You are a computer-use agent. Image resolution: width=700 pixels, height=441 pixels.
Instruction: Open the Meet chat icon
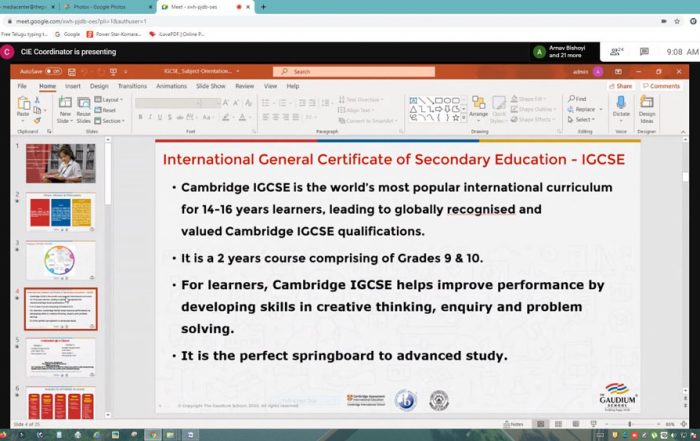coord(644,52)
